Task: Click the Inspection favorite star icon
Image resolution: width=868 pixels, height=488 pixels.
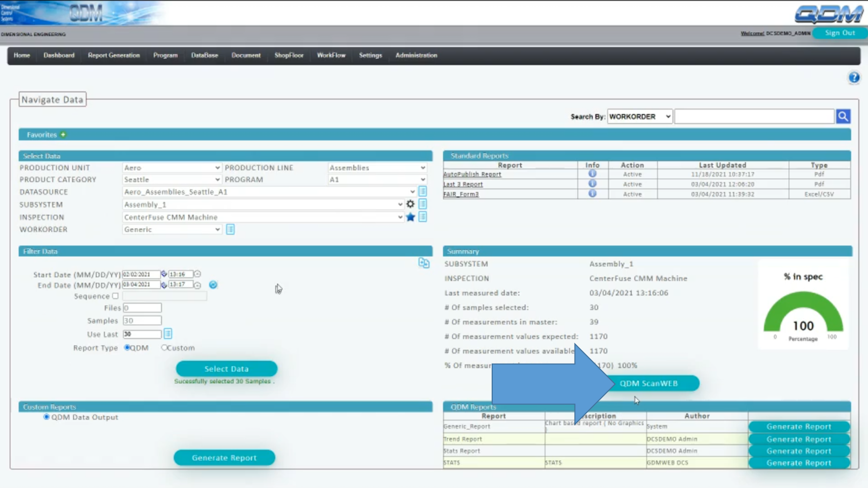Action: pos(410,217)
